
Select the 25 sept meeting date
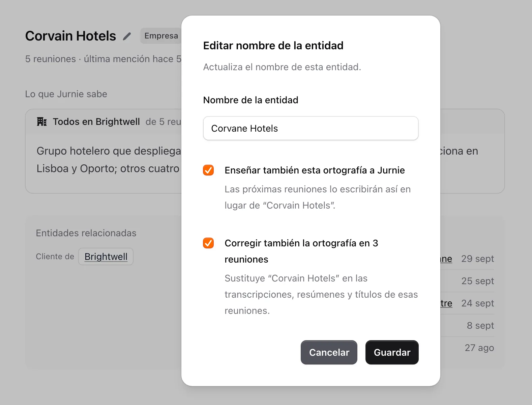click(477, 281)
